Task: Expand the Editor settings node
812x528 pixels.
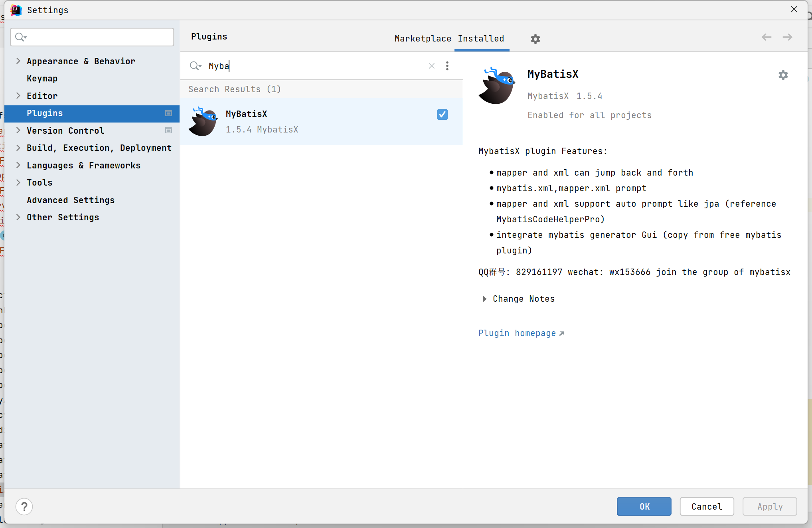Action: 18,96
